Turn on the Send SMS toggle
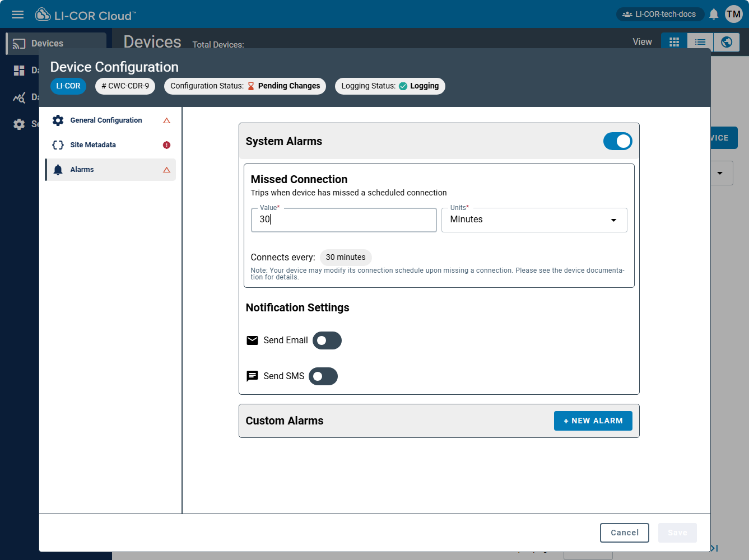Image resolution: width=749 pixels, height=560 pixels. [x=323, y=376]
